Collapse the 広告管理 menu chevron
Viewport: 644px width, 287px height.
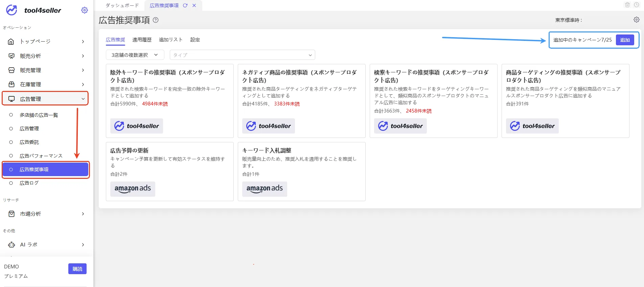tap(83, 99)
